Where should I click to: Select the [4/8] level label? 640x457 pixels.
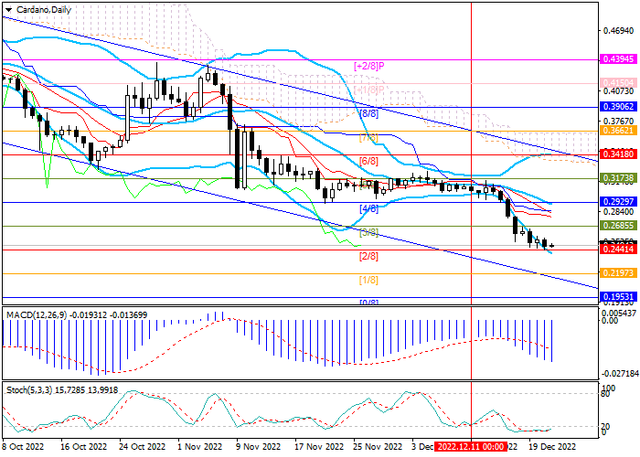pos(368,209)
